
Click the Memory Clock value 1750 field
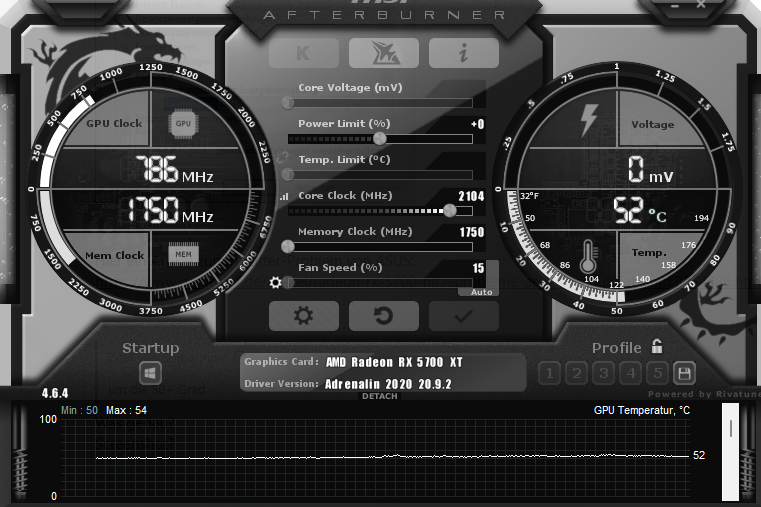pos(472,232)
